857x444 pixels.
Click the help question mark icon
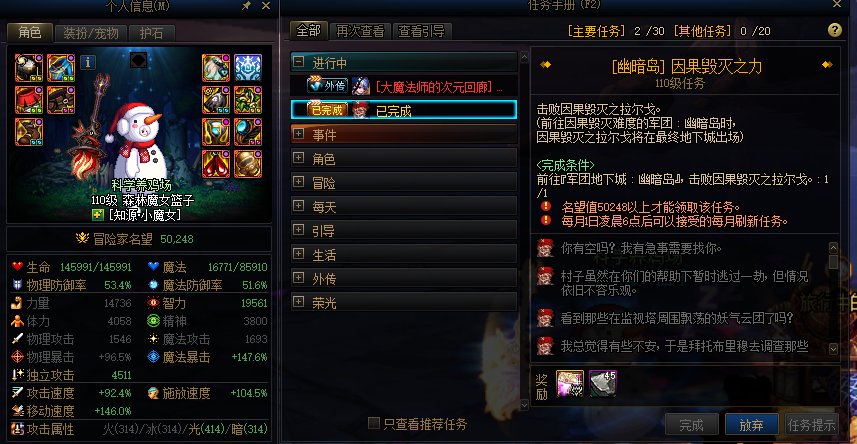(x=835, y=30)
